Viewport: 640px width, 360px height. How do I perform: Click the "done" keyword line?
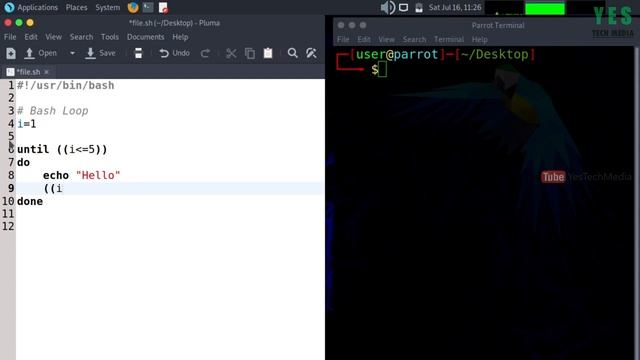30,201
